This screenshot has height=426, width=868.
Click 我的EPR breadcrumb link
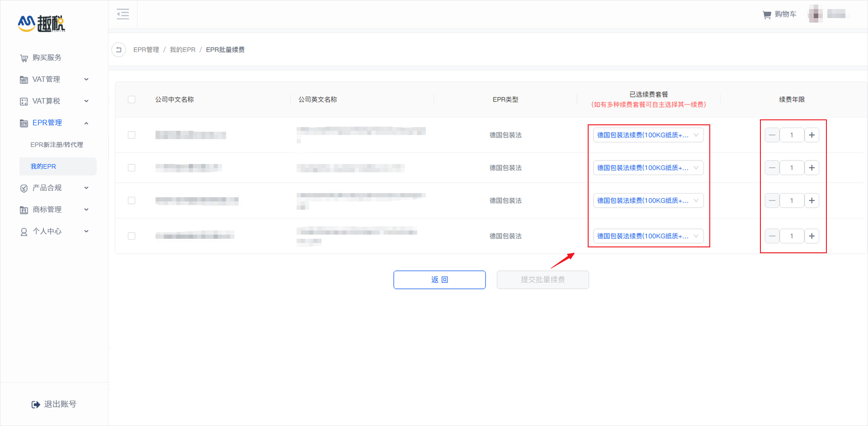(183, 50)
